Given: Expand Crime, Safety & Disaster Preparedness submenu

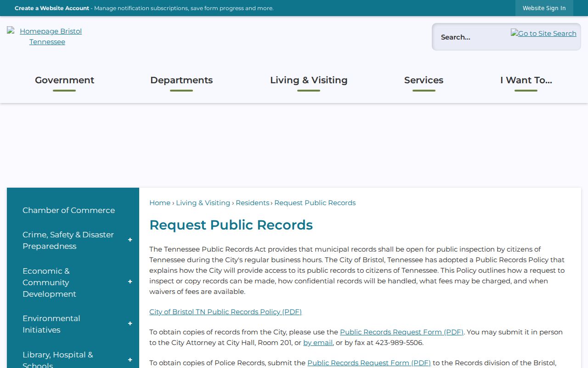Looking at the screenshot, I should click(130, 240).
